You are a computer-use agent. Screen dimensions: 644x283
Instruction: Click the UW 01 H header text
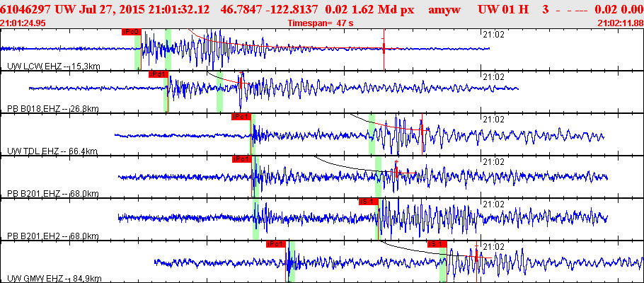tap(504, 9)
